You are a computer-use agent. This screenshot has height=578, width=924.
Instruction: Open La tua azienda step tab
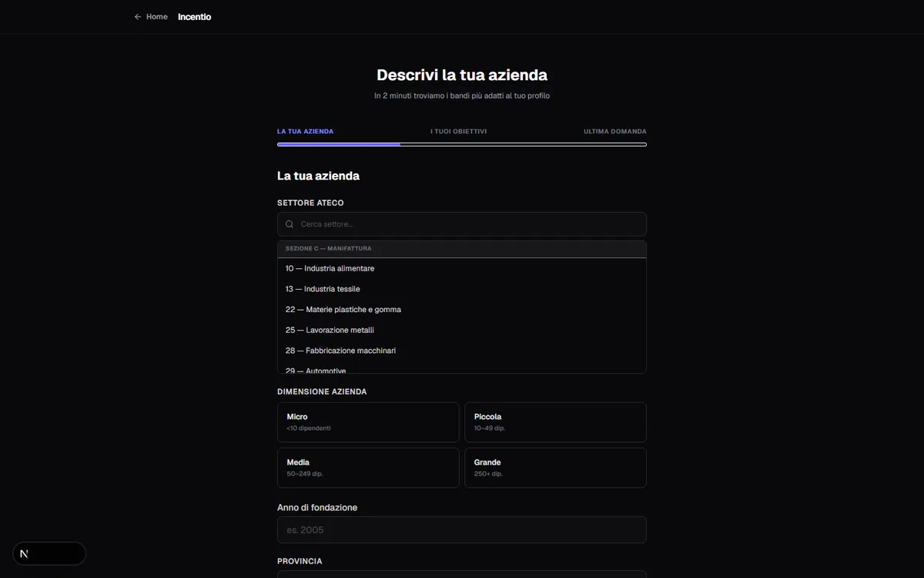pos(305,132)
